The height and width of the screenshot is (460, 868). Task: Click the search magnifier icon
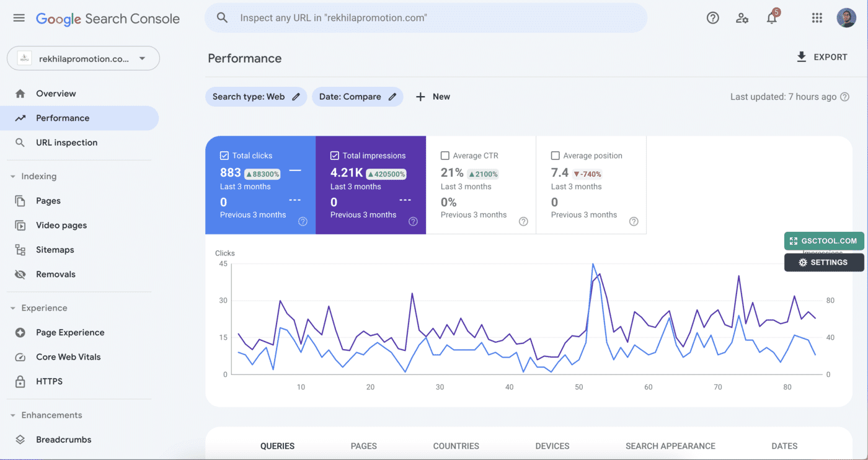[x=222, y=18]
